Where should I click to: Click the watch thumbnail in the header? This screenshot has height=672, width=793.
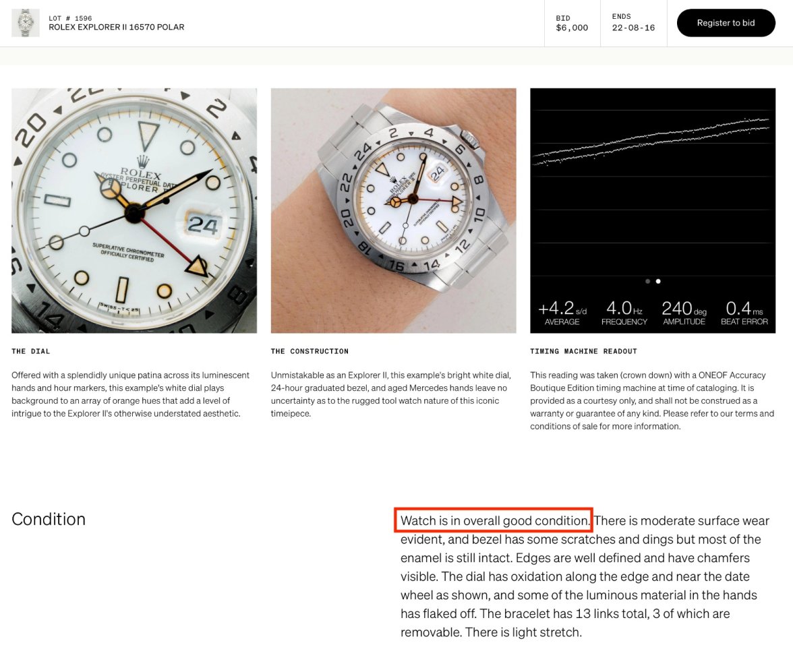pyautogui.click(x=26, y=23)
